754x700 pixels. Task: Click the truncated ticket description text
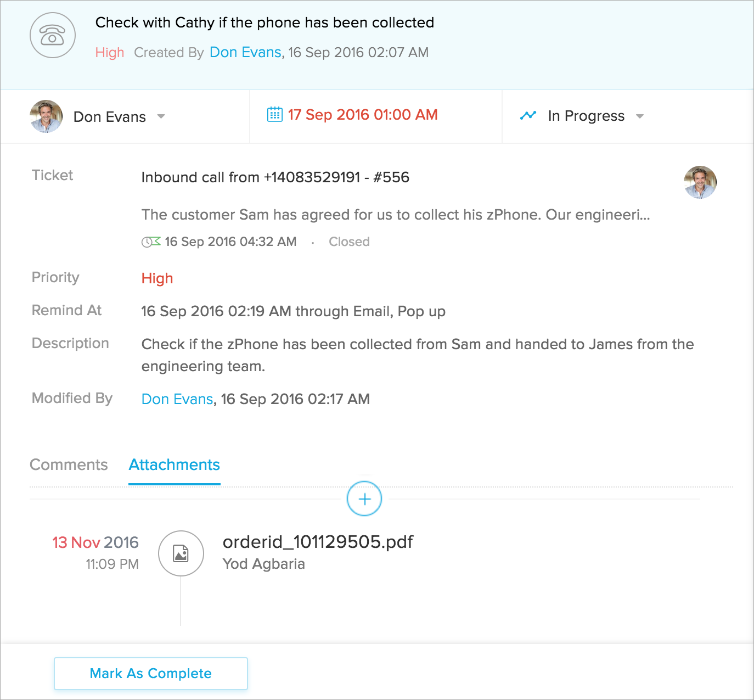tap(395, 215)
